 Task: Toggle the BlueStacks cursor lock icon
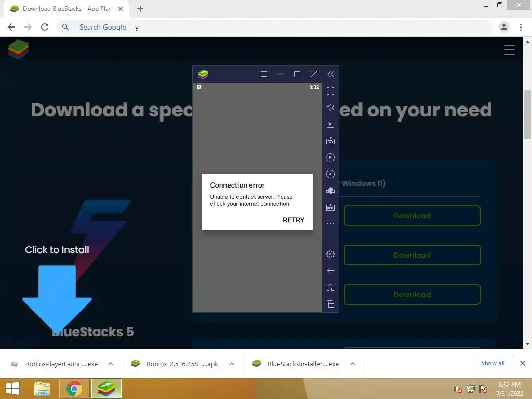pyautogui.click(x=330, y=124)
